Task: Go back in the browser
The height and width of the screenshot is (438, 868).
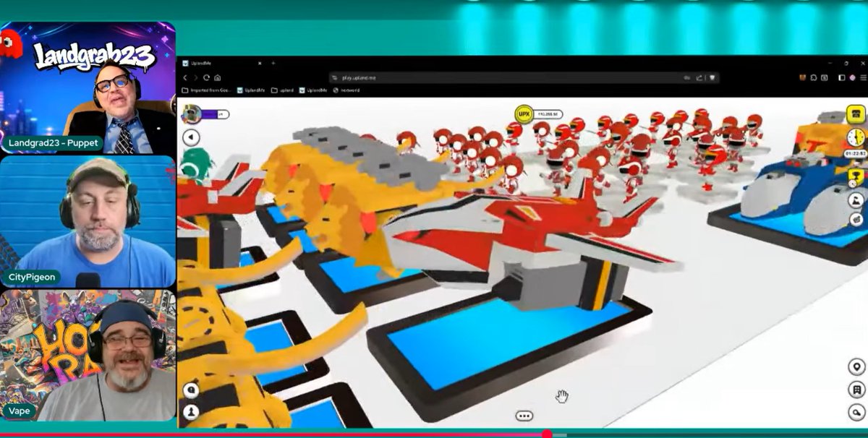Action: (x=185, y=77)
